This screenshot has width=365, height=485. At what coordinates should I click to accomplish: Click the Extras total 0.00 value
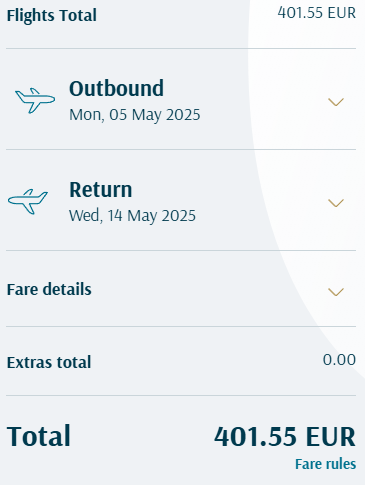[x=339, y=360]
